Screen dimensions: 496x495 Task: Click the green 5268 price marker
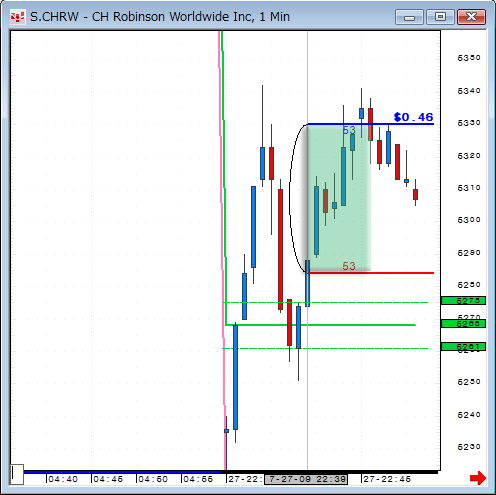pos(463,323)
